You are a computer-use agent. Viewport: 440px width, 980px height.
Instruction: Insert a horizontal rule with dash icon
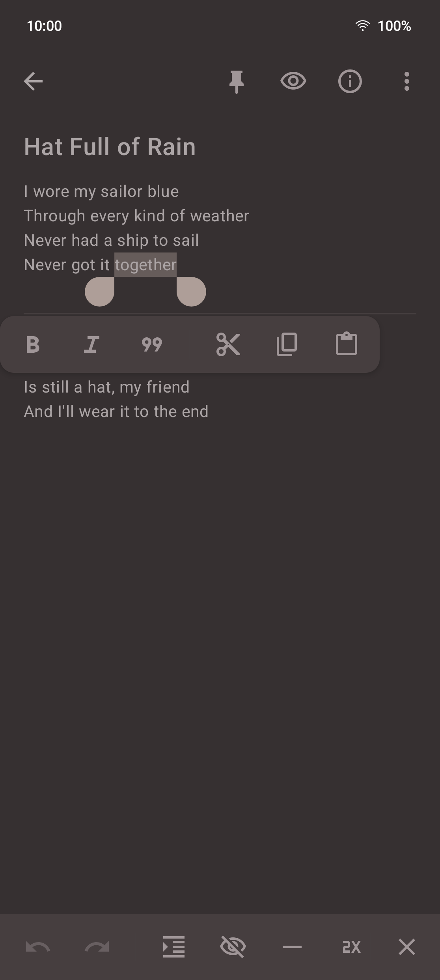(x=292, y=947)
